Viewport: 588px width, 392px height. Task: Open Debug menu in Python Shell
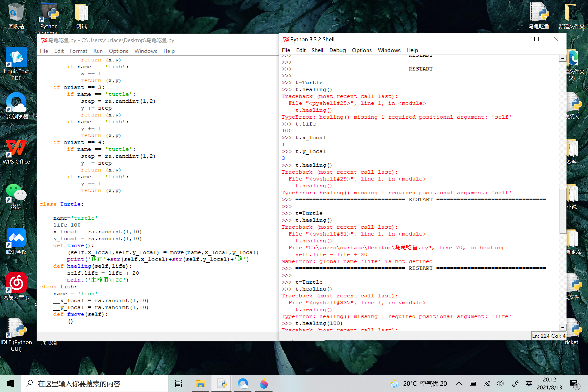[337, 50]
